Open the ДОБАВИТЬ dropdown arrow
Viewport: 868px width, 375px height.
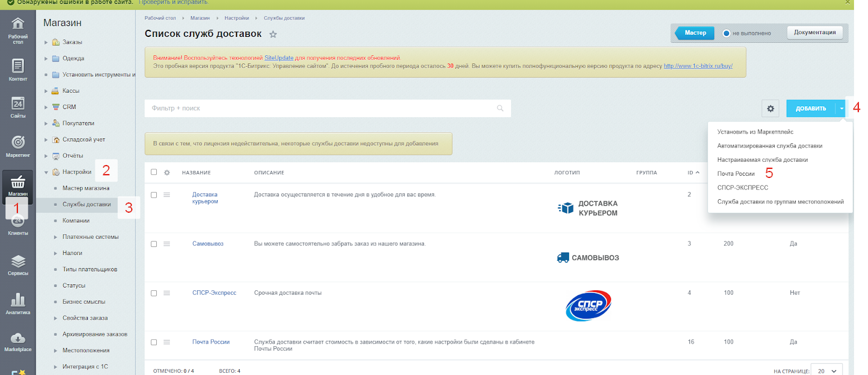click(x=841, y=109)
